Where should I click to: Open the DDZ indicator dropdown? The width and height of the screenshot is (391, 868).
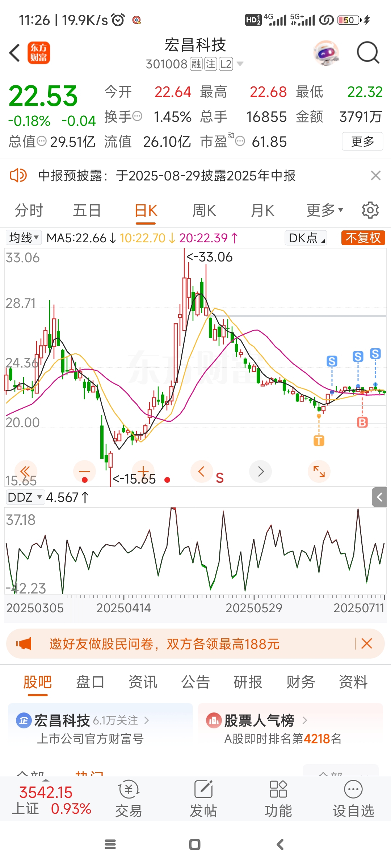(x=25, y=497)
